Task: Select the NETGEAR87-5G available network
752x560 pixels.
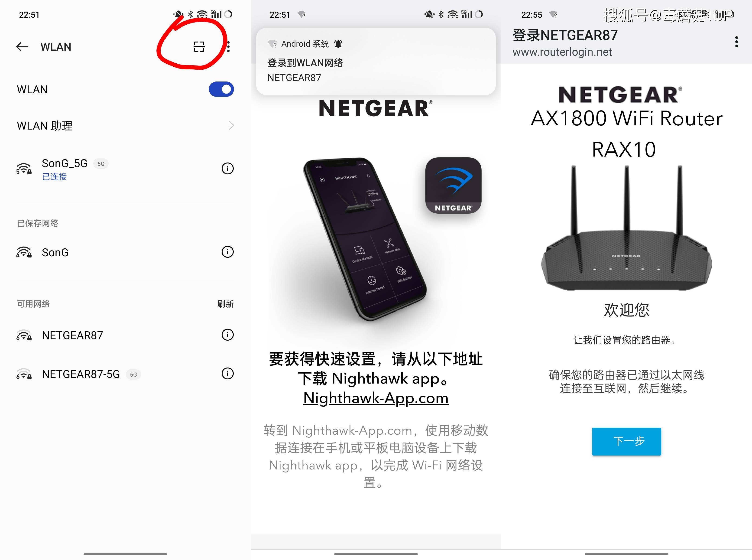Action: [125, 374]
